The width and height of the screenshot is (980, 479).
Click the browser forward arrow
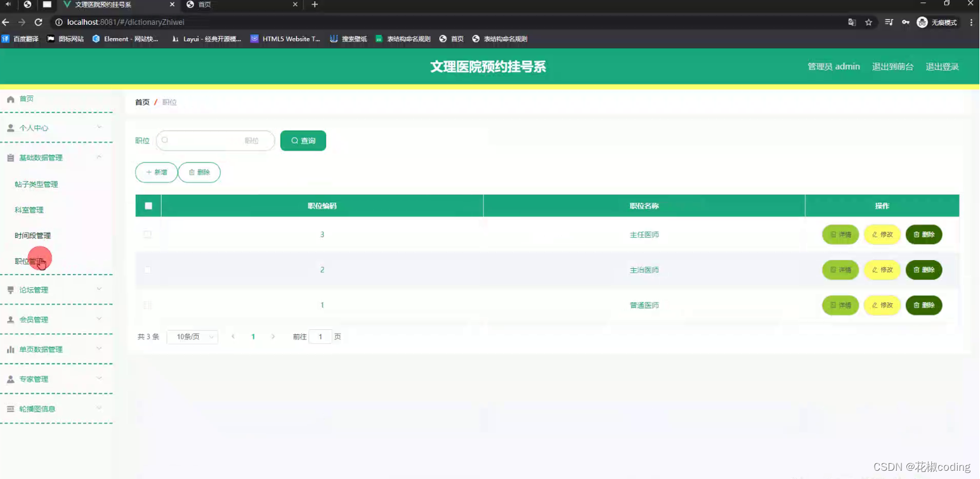22,22
